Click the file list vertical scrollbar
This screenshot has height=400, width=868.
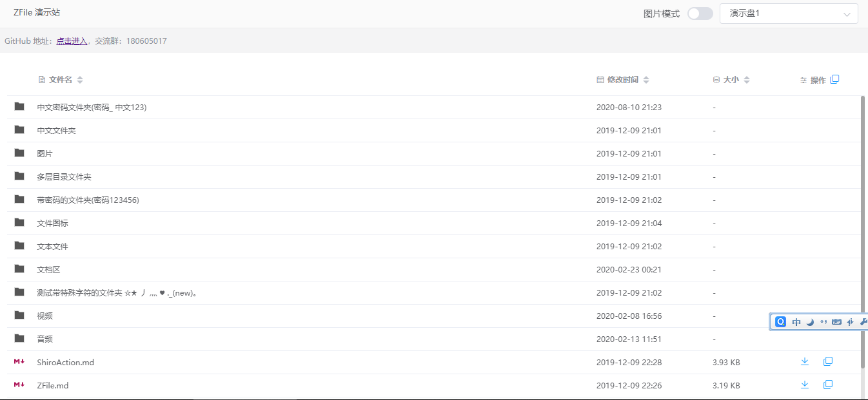(863, 232)
